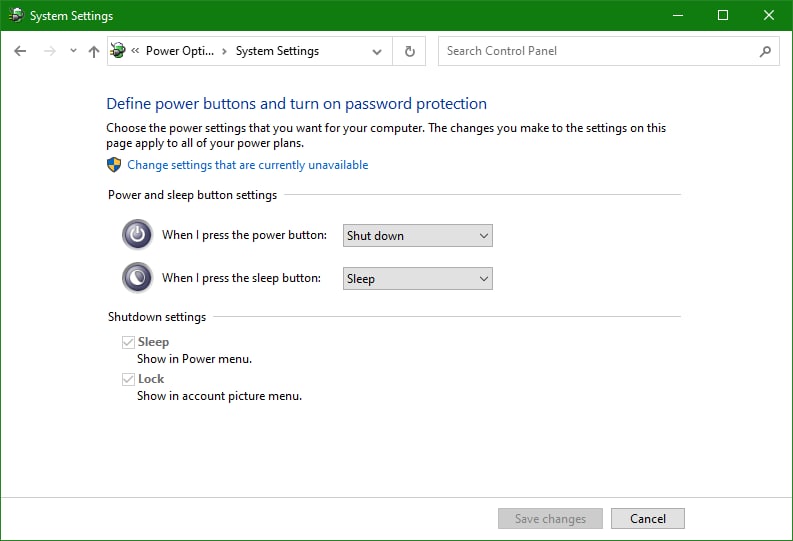Click the power button icon

(x=137, y=235)
